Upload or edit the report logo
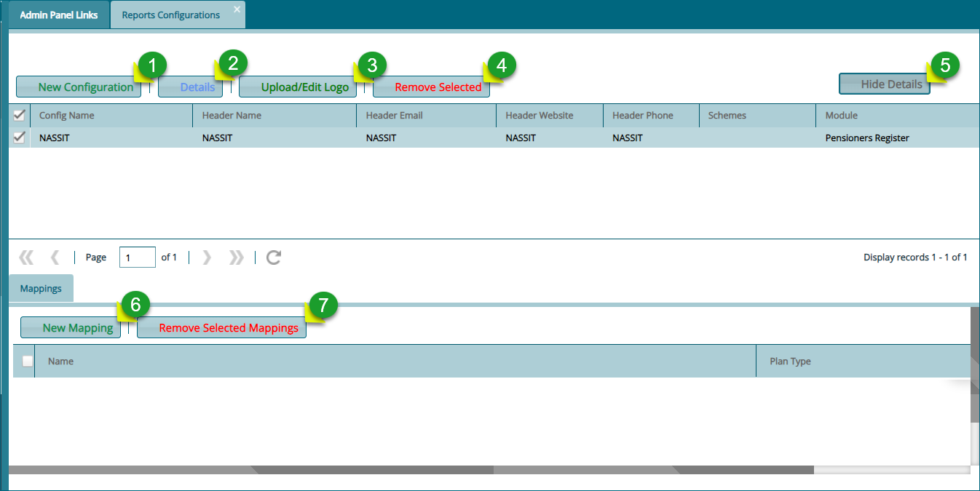The image size is (980, 491). coord(297,87)
